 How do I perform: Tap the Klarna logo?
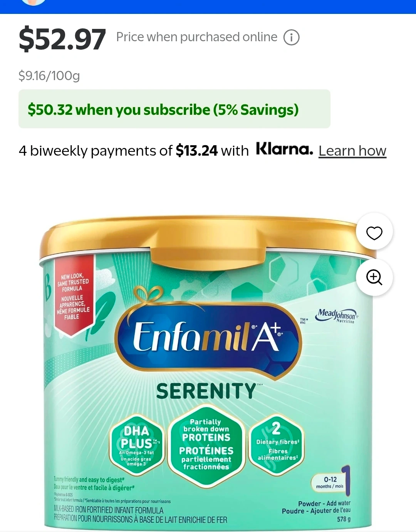pos(285,149)
